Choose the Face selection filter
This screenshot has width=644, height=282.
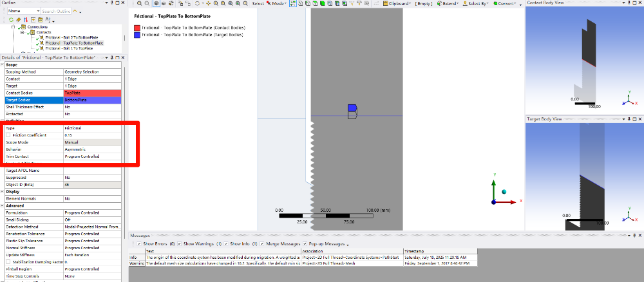[x=315, y=3]
